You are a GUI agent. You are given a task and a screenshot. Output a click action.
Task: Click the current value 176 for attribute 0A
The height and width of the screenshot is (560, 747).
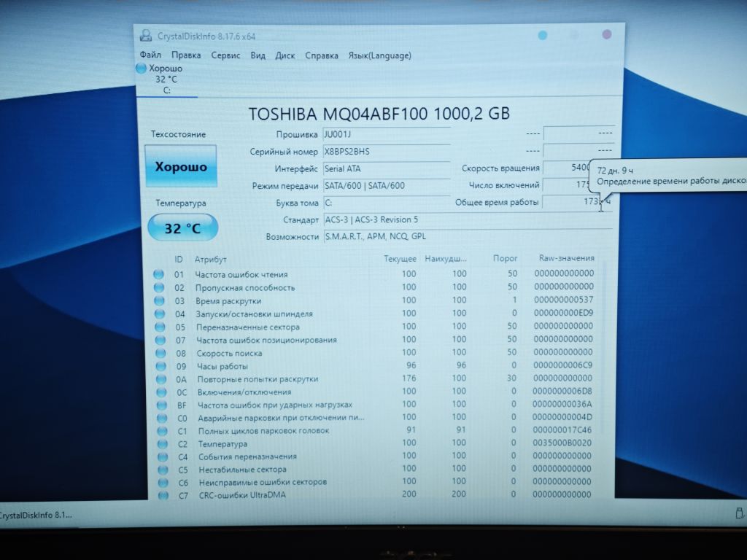point(409,378)
